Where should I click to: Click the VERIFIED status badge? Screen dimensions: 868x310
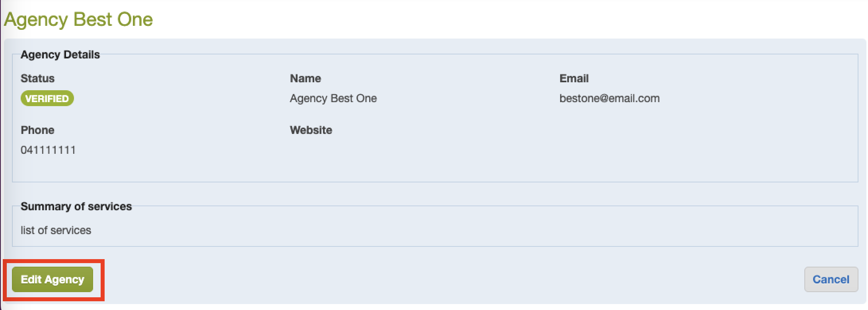click(x=47, y=99)
